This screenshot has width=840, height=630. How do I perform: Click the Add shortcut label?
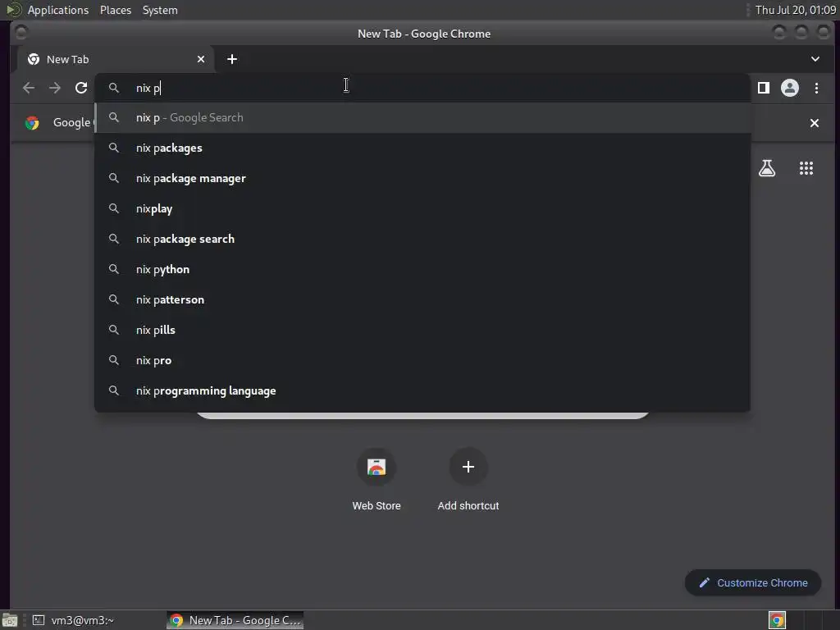click(x=468, y=505)
